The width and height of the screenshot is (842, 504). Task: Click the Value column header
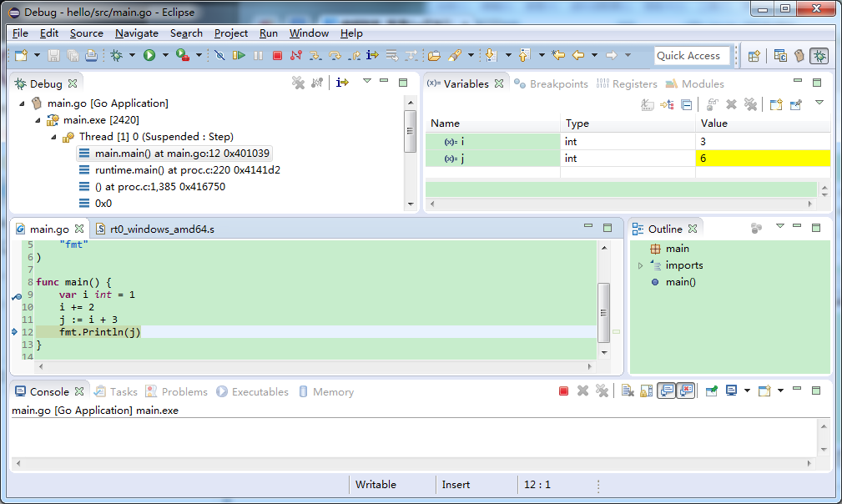coord(763,123)
